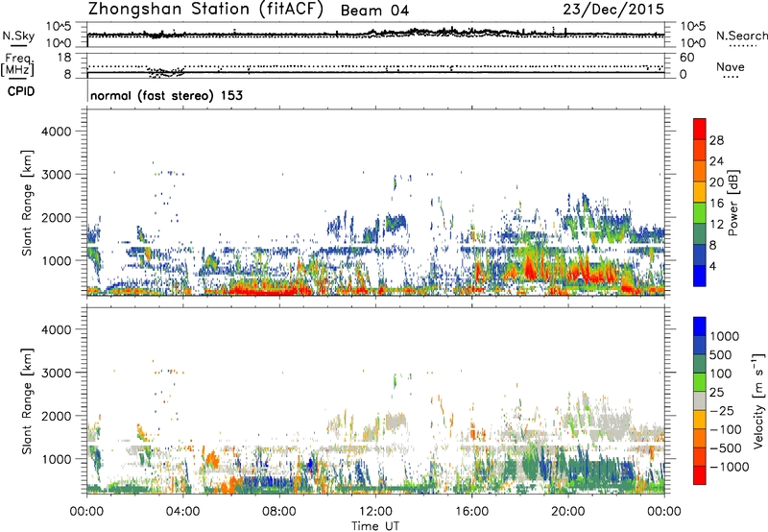Click the 'Time UT' axis title
The width and height of the screenshot is (768, 532).
pyautogui.click(x=375, y=526)
